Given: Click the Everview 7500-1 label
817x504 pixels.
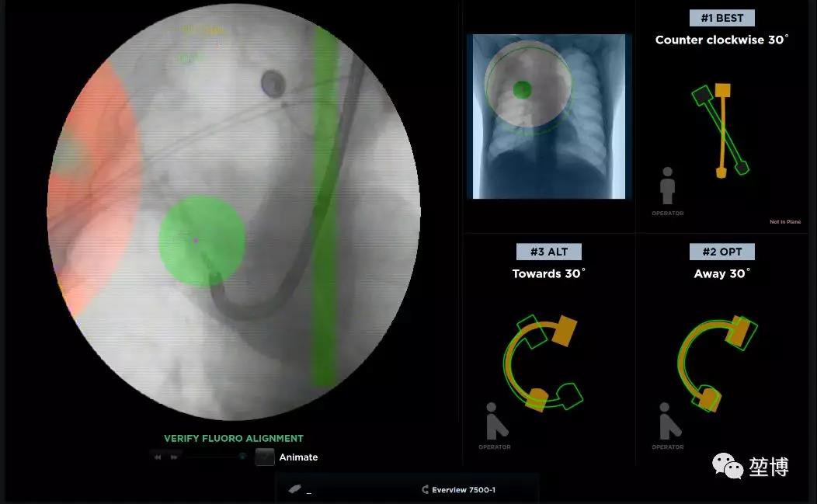Looking at the screenshot, I should [464, 490].
